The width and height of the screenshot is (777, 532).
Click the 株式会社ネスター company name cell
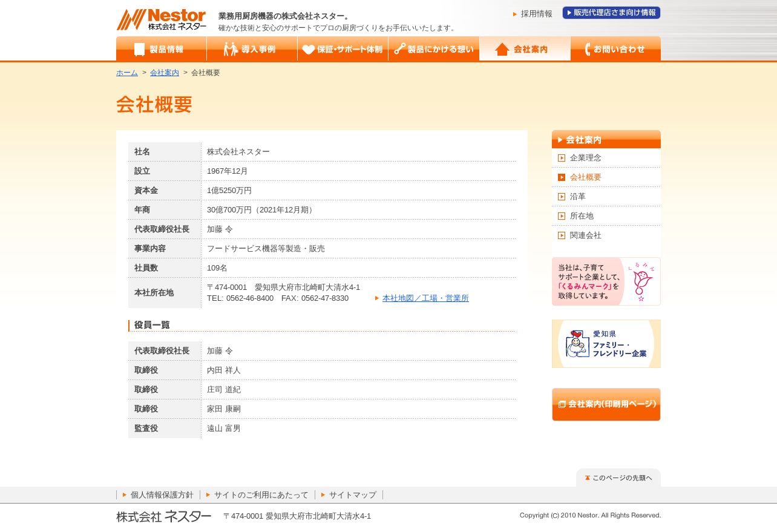[x=238, y=152]
